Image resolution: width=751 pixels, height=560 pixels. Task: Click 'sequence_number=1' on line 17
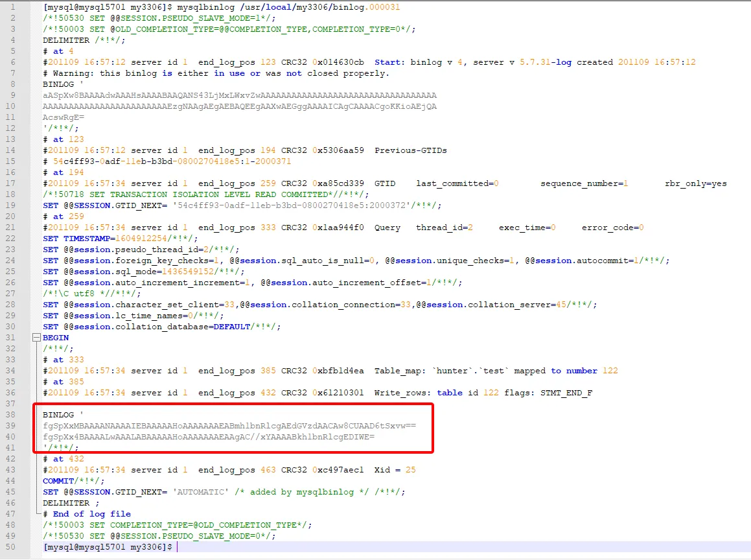tap(584, 183)
